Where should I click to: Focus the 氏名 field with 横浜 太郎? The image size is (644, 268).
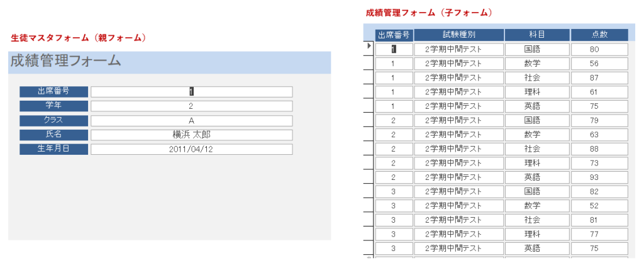(191, 135)
